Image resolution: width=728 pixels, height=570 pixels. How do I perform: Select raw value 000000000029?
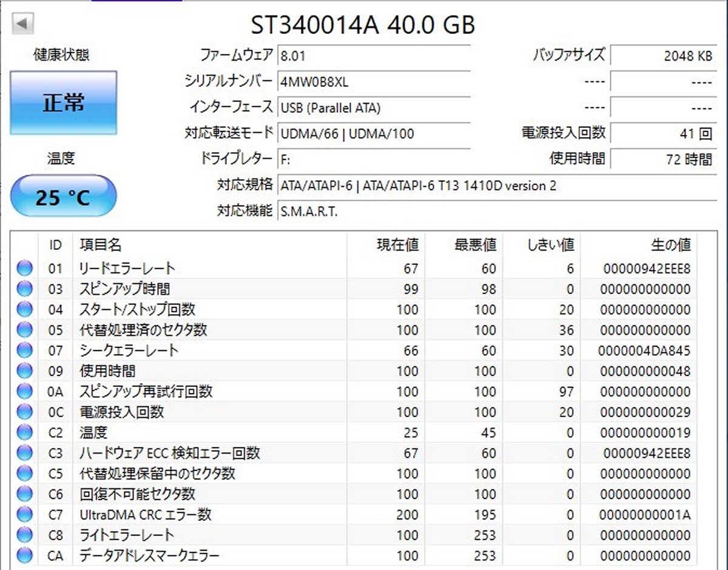[645, 412]
